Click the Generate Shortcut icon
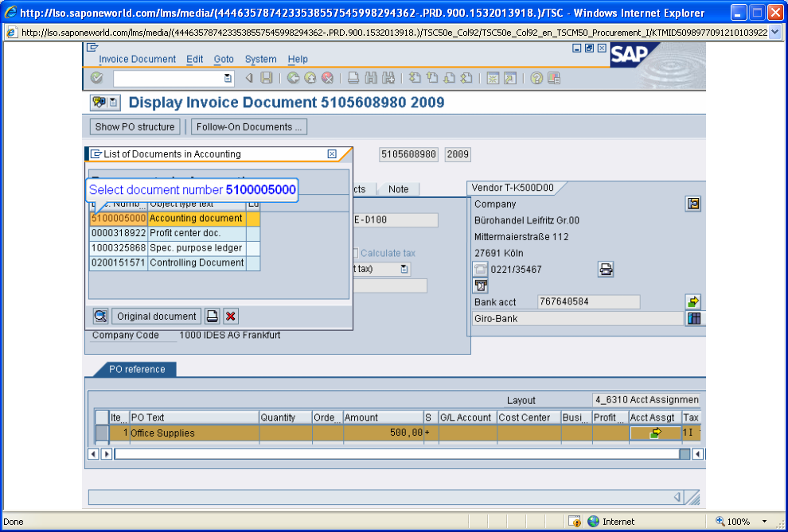 tap(510, 78)
